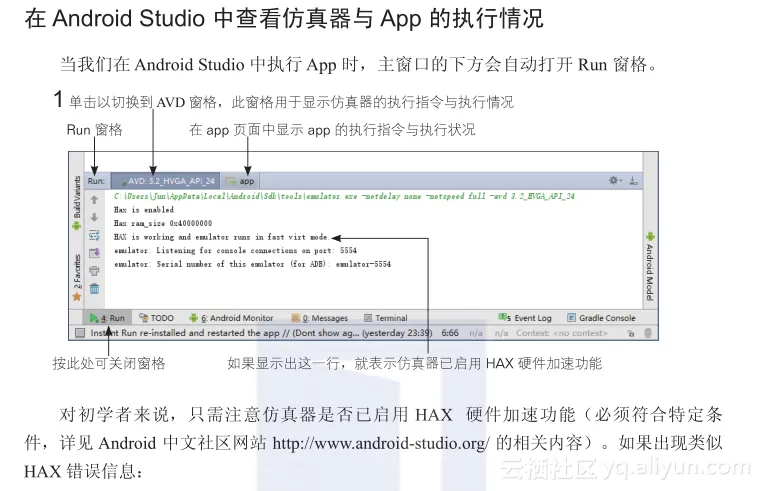Image resolution: width=762 pixels, height=491 pixels.
Task: Open the Build Variants side tab
Action: click(77, 202)
